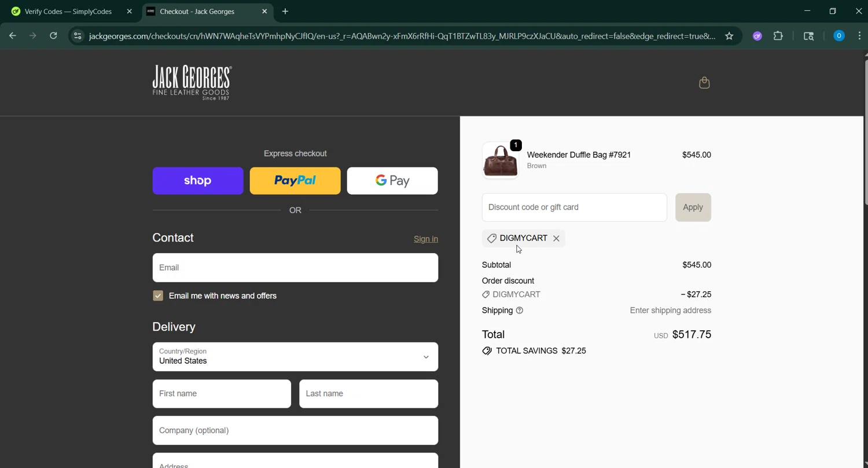This screenshot has width=868, height=468.
Task: Open the browser extensions puzzle icon
Action: pyautogui.click(x=778, y=36)
